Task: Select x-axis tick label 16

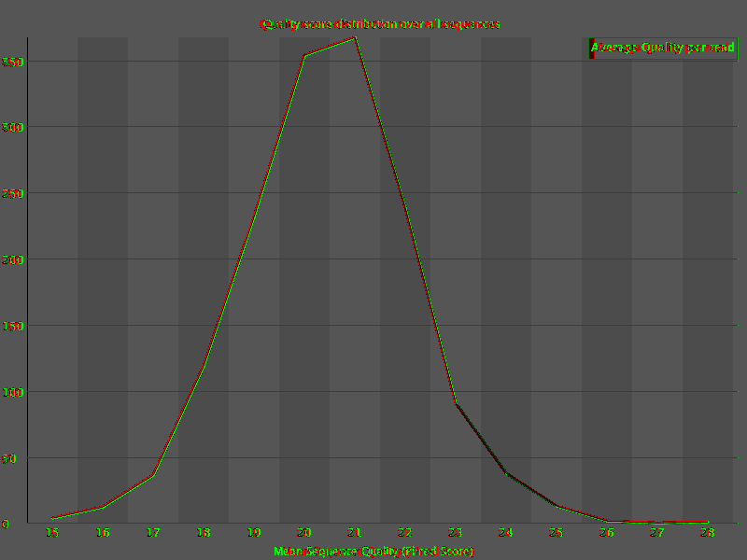Action: 103,532
